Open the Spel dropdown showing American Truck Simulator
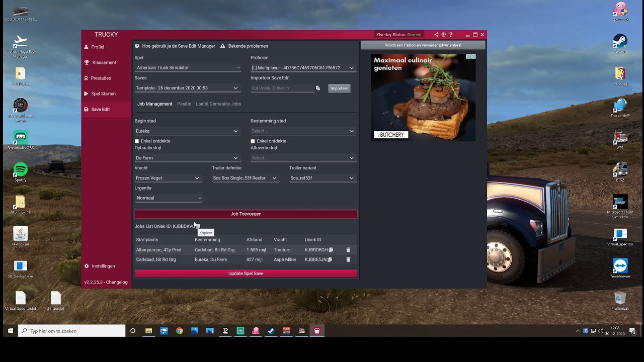644x362 pixels. [188, 68]
